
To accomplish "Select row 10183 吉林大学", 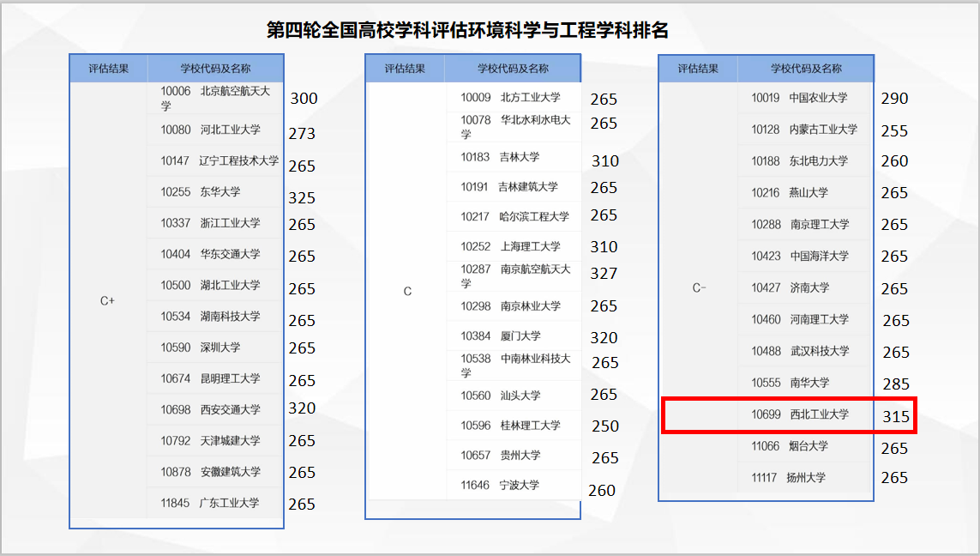I will pos(514,157).
